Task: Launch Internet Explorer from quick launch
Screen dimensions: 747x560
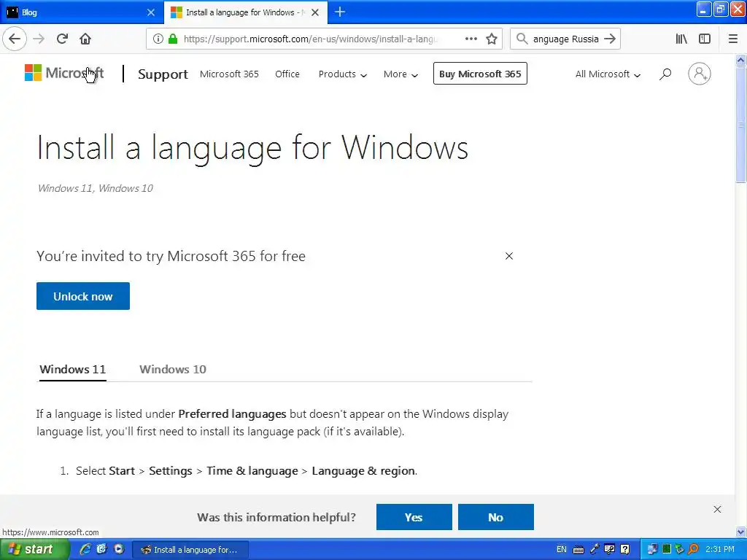Action: click(x=85, y=549)
